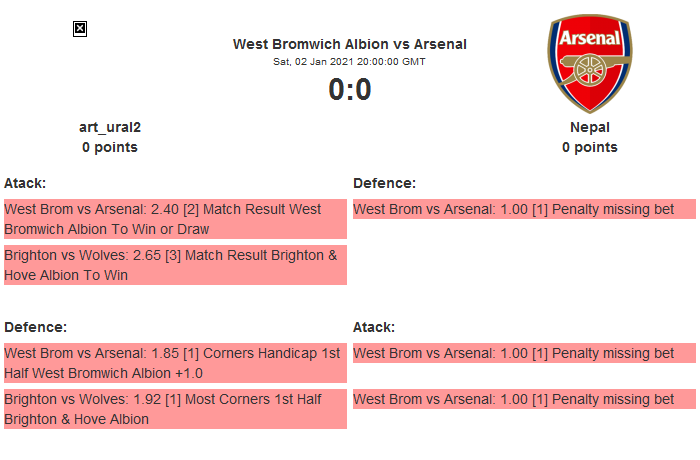Click the broken West Brom logo image

point(80,29)
